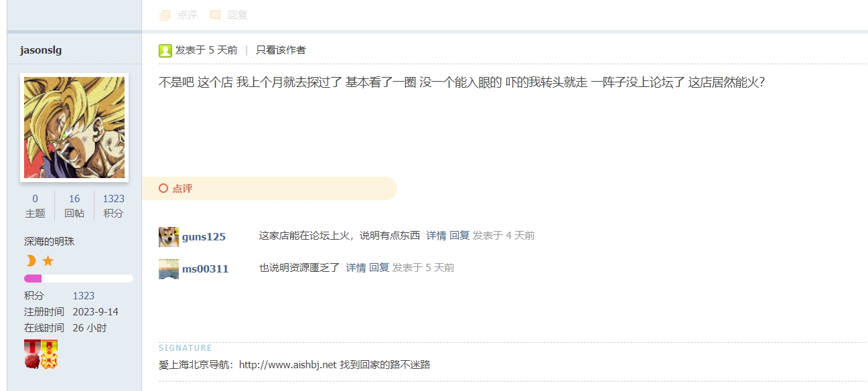View jasonslg's 16 回帖 replies count

click(x=74, y=199)
